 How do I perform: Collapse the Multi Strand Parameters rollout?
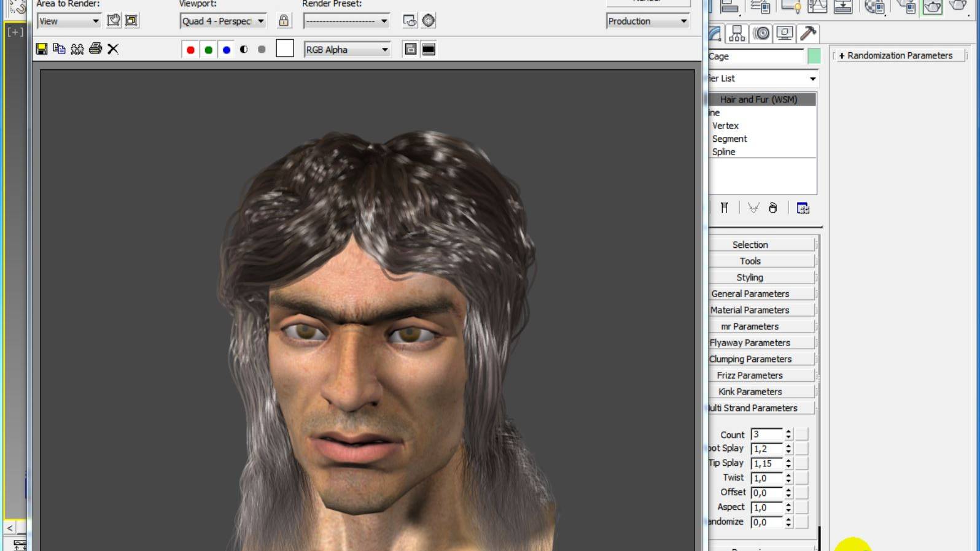761,408
